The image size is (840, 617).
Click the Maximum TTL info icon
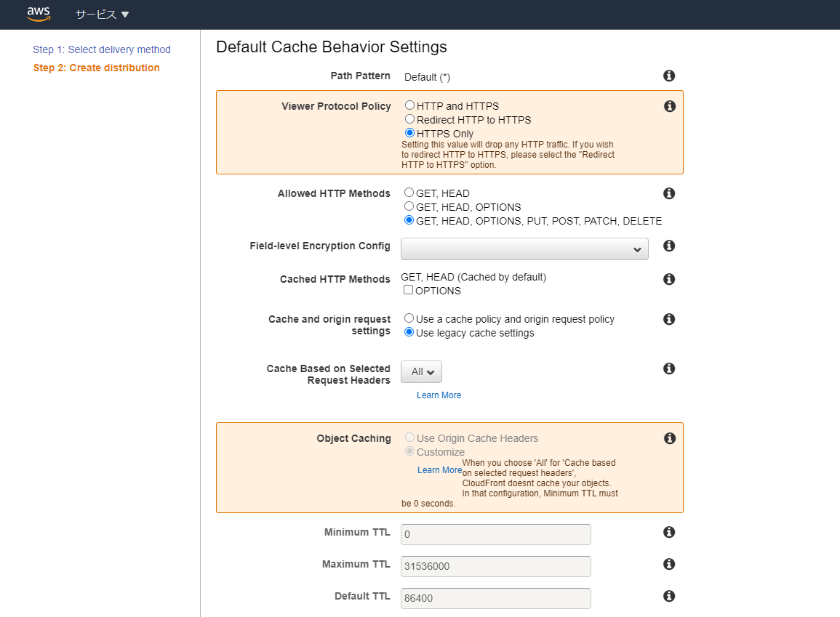pos(669,564)
